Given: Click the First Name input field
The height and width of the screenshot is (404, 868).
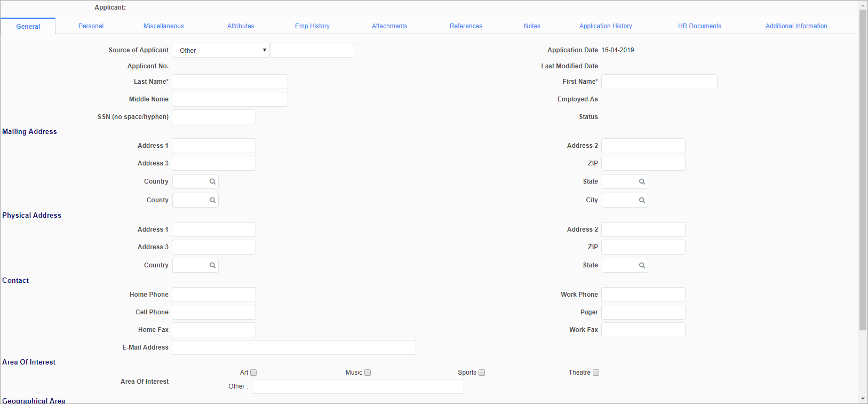Looking at the screenshot, I should click(x=659, y=82).
